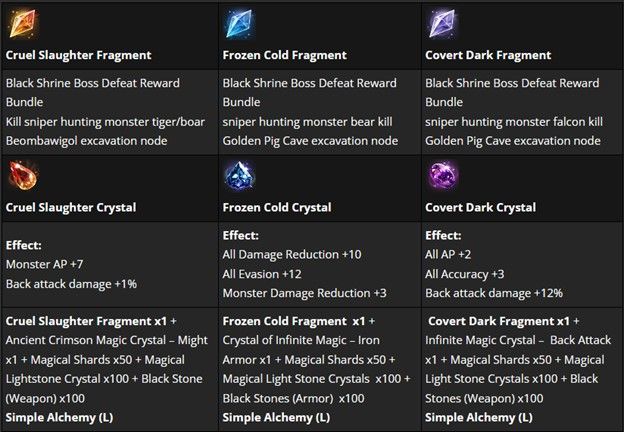Click Simple Alchemy (L) under Covert Dark recipe
Image resolution: width=624 pixels, height=432 pixels.
(479, 418)
